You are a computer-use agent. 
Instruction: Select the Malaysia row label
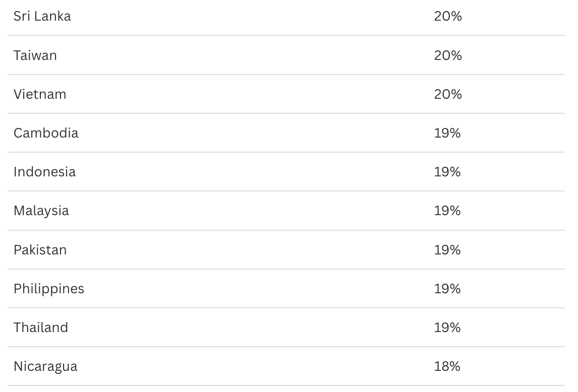click(41, 211)
